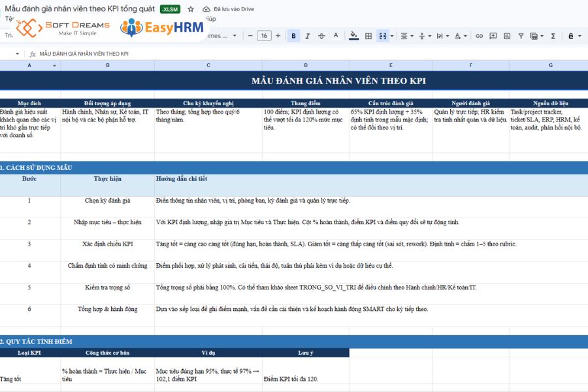Open the name box dropdown arrow
Viewport: 588px width, 392px height.
pyautogui.click(x=17, y=54)
